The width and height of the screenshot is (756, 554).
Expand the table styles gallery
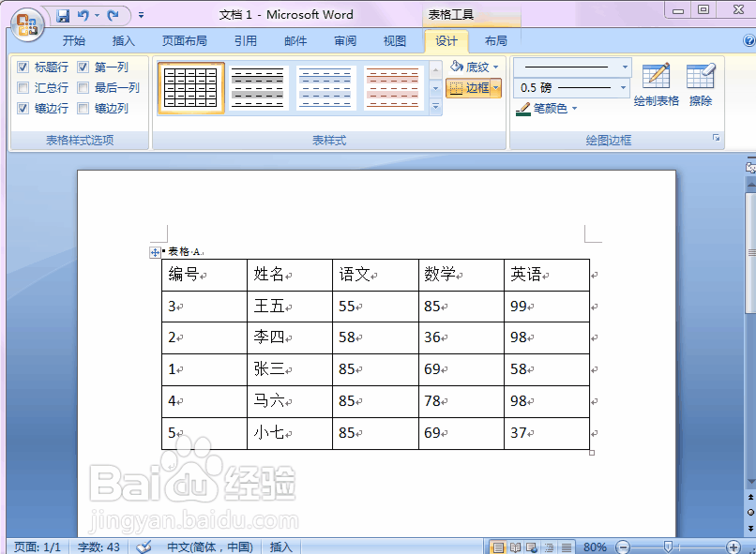[434, 106]
